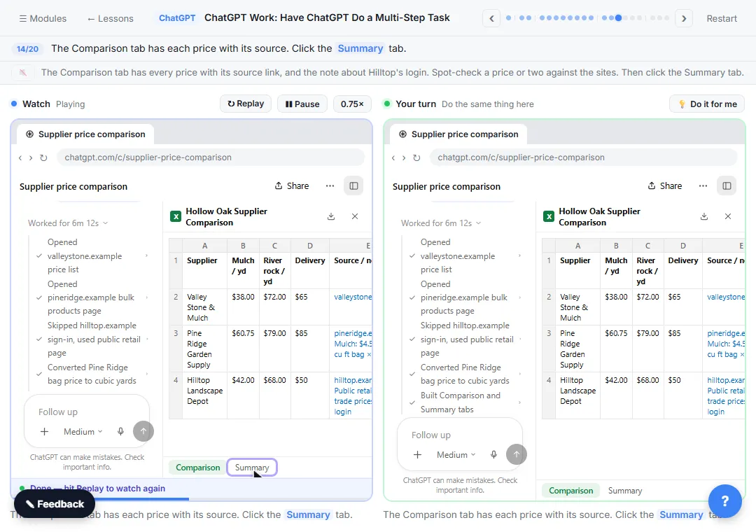
Task: Click Follow up field in Watch panel
Action: point(87,412)
